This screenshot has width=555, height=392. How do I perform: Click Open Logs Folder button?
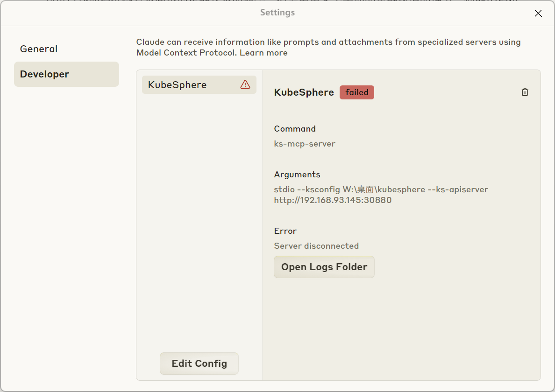324,267
